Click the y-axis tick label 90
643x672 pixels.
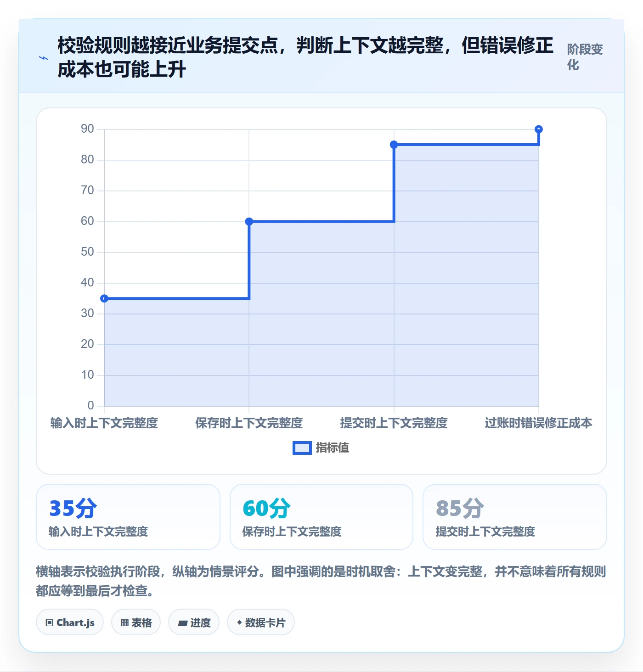point(87,129)
